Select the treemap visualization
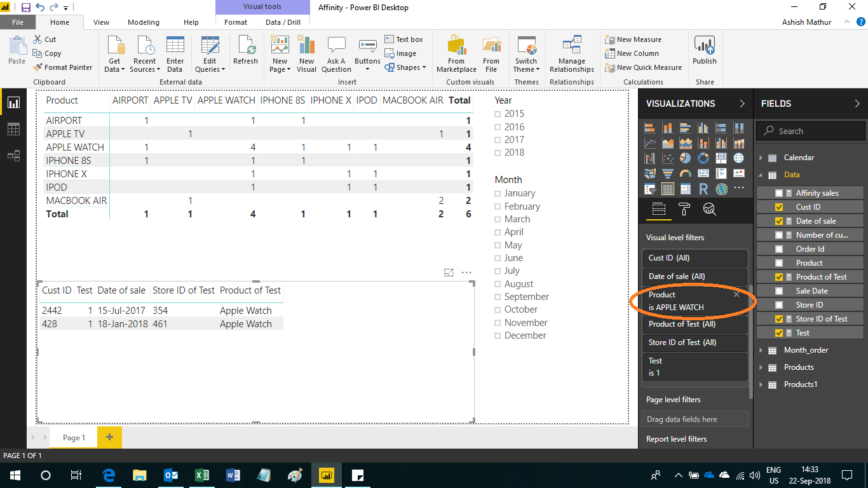Image resolution: width=868 pixels, height=488 pixels. click(x=721, y=158)
